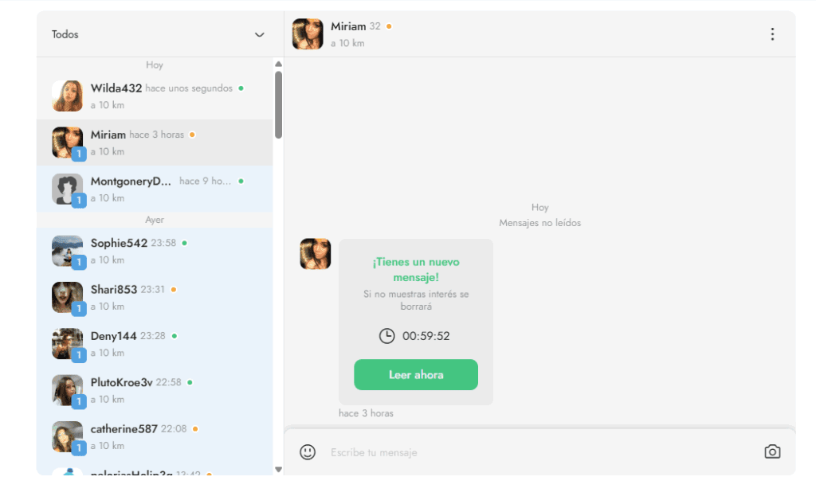Open catherine587 conversation in list

(x=155, y=437)
